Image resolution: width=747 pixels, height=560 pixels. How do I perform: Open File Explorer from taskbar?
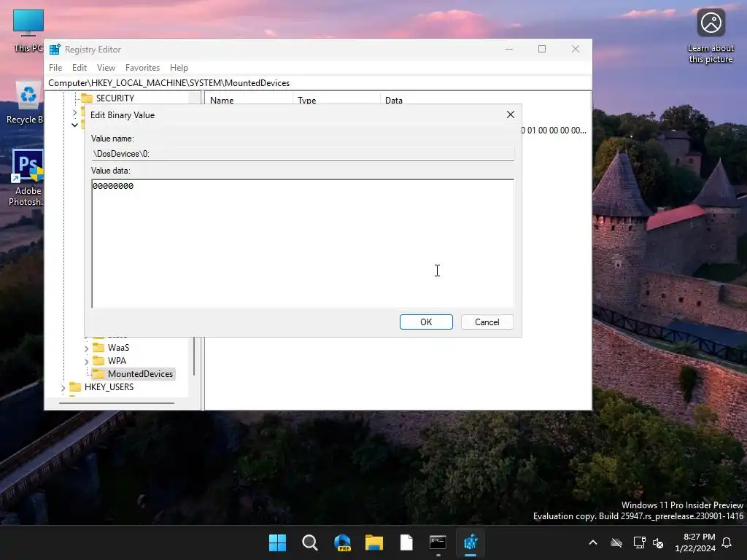[x=374, y=542]
